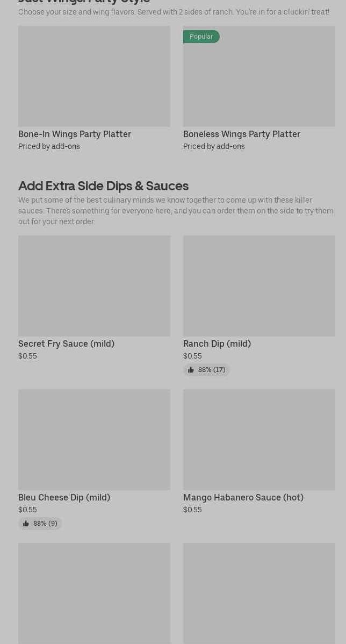Select the Ranch Dip item image
Viewport: 346px width, 644px height.
[x=259, y=286]
